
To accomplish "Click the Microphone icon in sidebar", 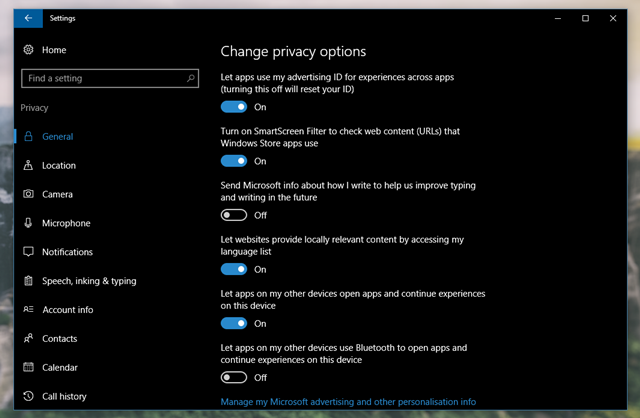I will pos(28,223).
